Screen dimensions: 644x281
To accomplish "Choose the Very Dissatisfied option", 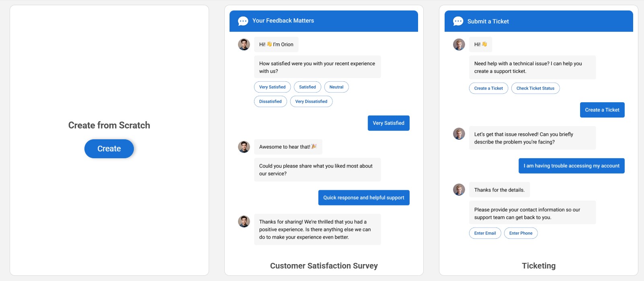I will (311, 101).
